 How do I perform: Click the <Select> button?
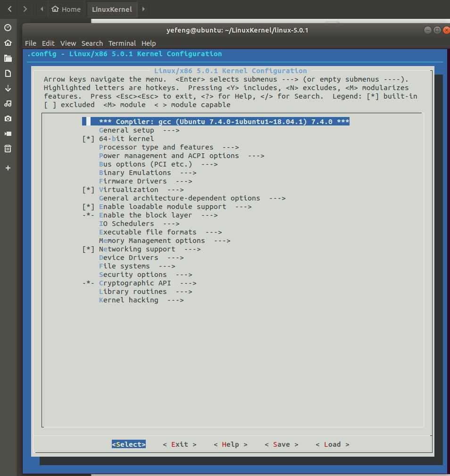tap(129, 444)
